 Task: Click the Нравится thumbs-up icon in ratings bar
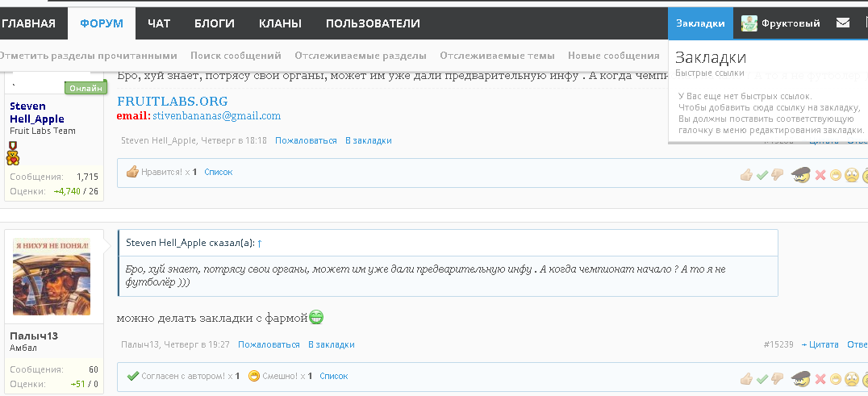132,172
